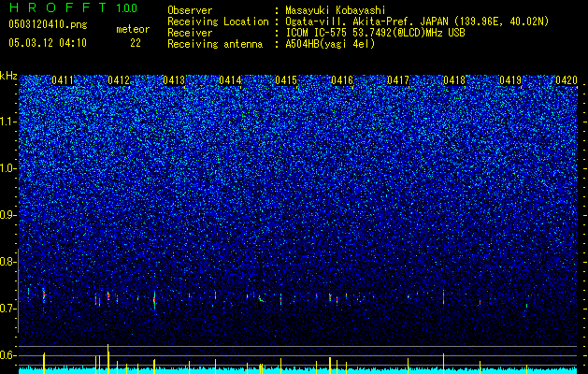Select the ICOM IC-575 receiver description
The image size is (588, 374).
pyautogui.click(x=375, y=33)
